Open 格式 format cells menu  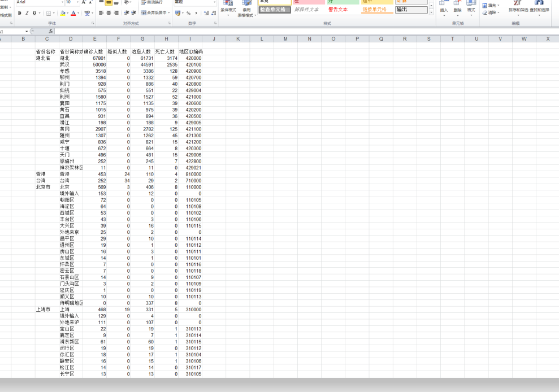471,8
